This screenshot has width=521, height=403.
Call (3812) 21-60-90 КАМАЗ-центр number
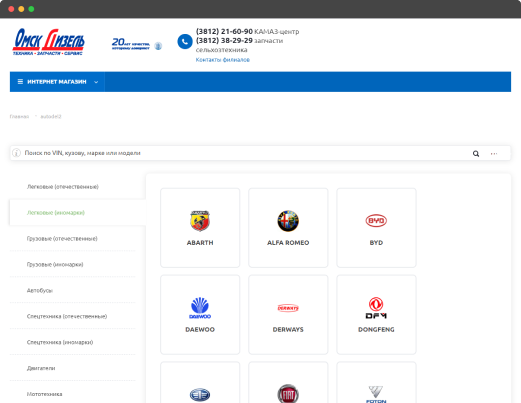tap(247, 31)
